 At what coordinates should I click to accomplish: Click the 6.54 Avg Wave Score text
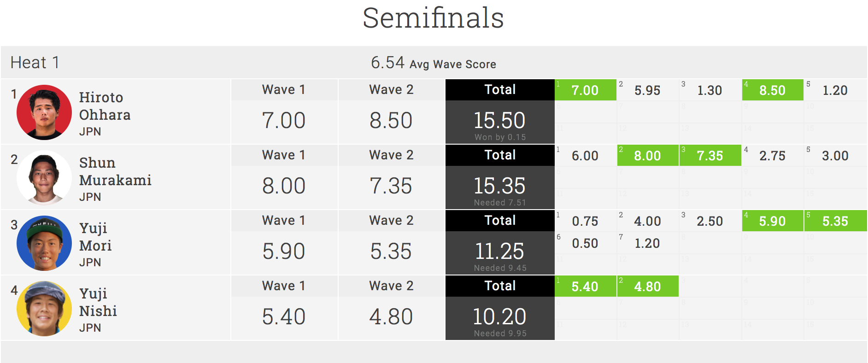(433, 63)
